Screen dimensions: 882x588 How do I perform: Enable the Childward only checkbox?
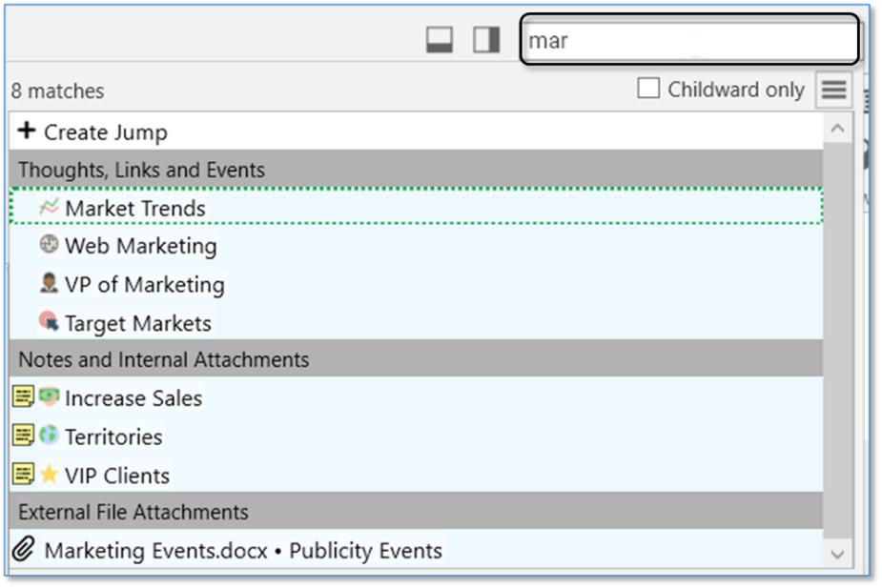(x=648, y=89)
